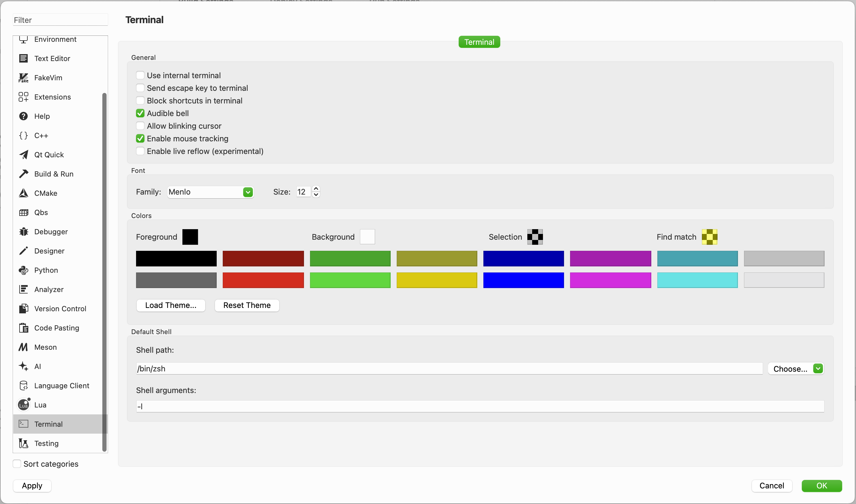The height and width of the screenshot is (504, 856).
Task: Toggle the Sort categories checkbox
Action: click(17, 464)
